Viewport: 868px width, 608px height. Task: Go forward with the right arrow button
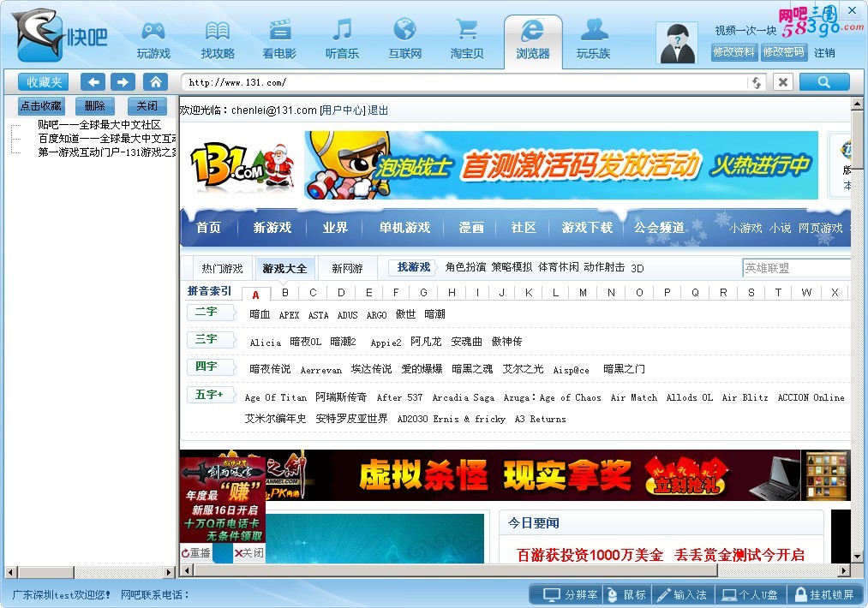point(123,82)
